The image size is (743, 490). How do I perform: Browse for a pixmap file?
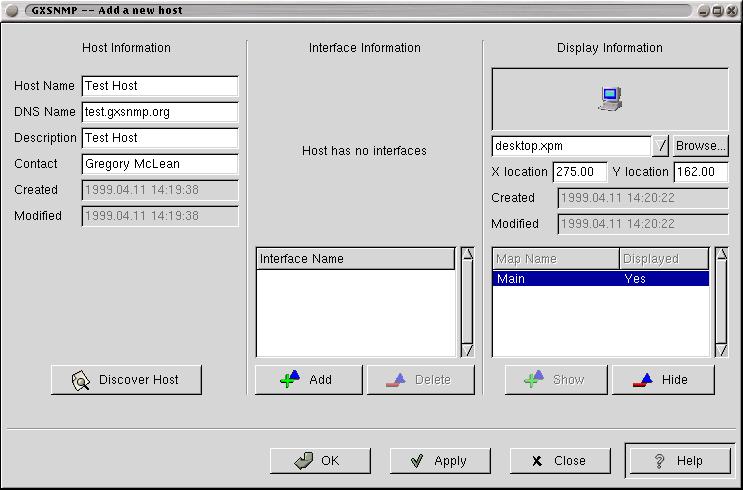click(x=700, y=146)
